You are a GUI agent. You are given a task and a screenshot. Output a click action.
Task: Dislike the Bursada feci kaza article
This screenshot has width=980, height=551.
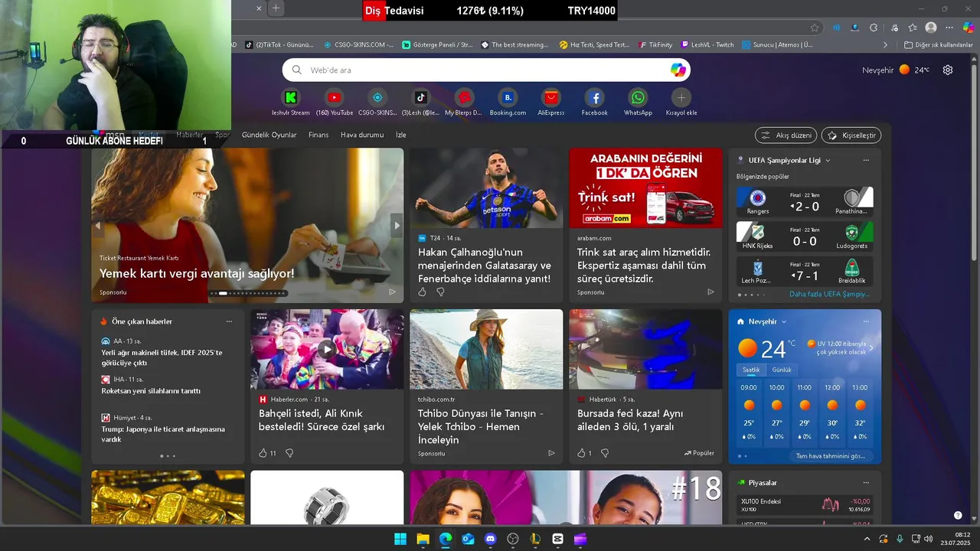pyautogui.click(x=605, y=453)
